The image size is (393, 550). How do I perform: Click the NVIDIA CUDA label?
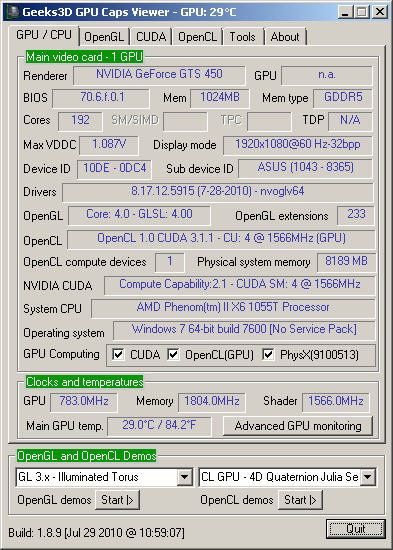[x=58, y=286]
